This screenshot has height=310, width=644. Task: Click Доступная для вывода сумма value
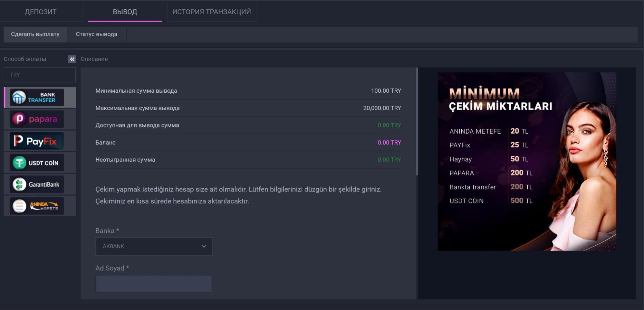coord(389,125)
